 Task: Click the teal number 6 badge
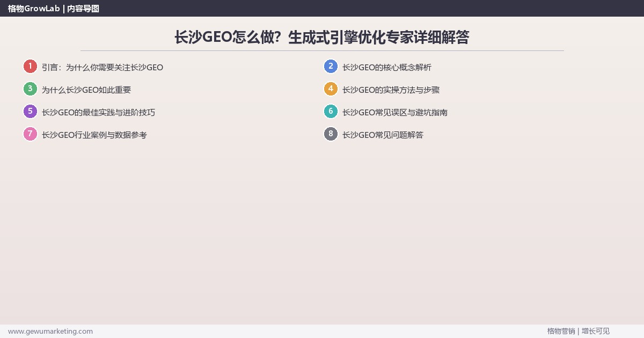point(331,112)
